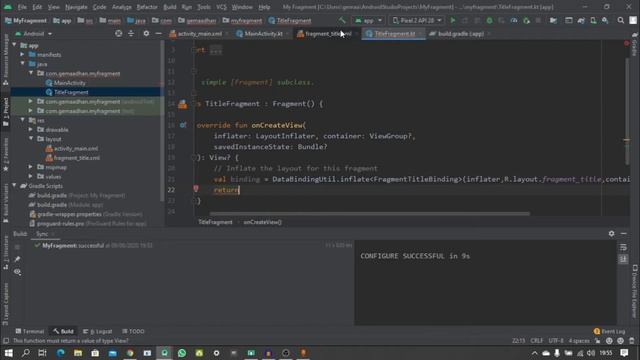Open the Refactor menu

click(x=147, y=7)
